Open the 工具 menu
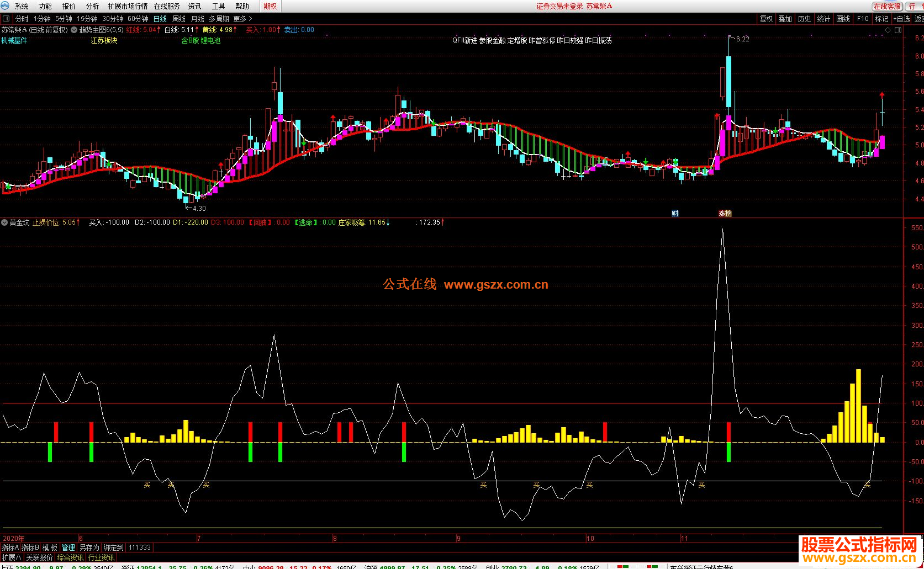 click(218, 6)
